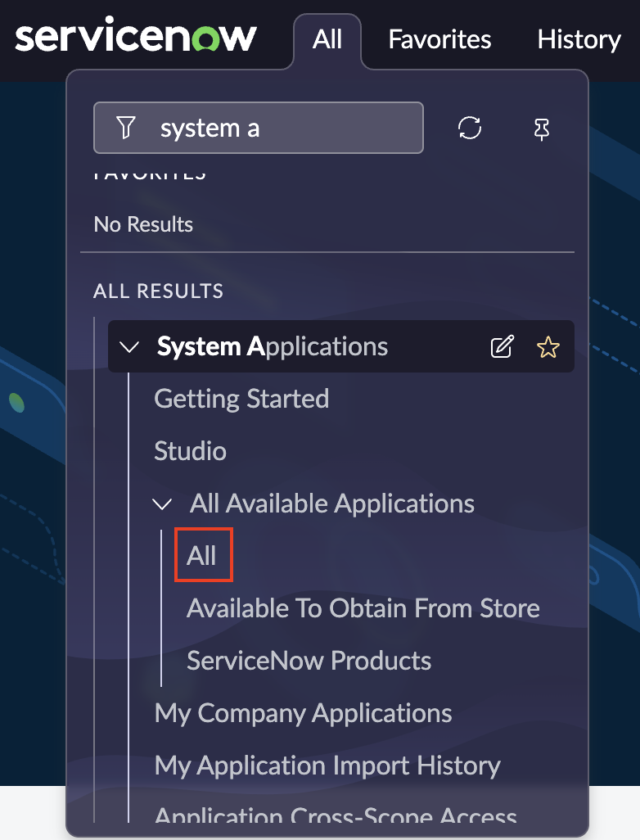Viewport: 640px width, 840px height.
Task: Collapse the System Applications section
Action: pos(129,346)
